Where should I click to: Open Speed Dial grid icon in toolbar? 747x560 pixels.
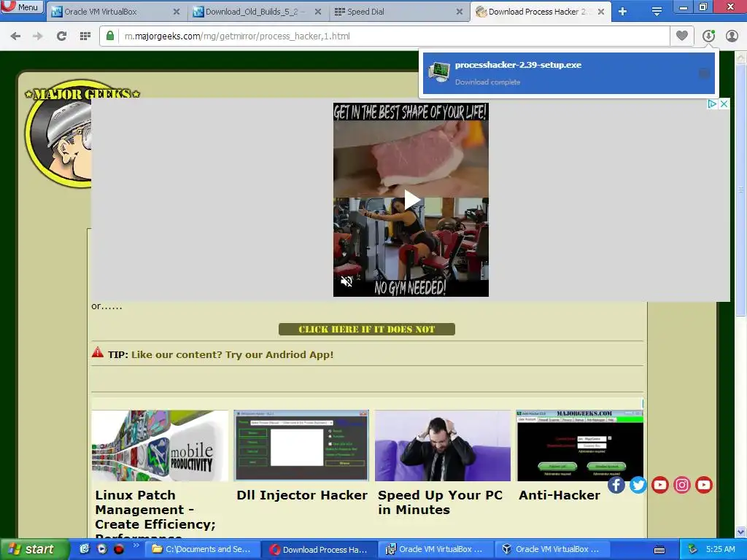pos(85,36)
